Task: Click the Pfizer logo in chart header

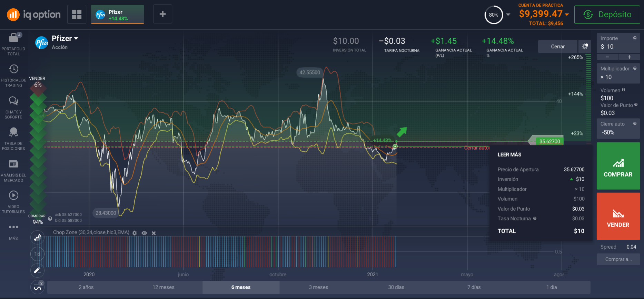Action: tap(41, 43)
